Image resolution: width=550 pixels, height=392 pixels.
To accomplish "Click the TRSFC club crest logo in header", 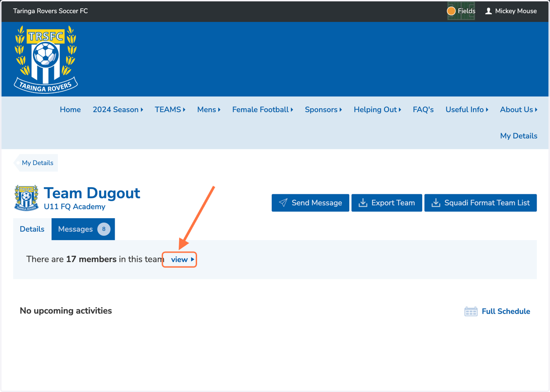I will pyautogui.click(x=46, y=59).
